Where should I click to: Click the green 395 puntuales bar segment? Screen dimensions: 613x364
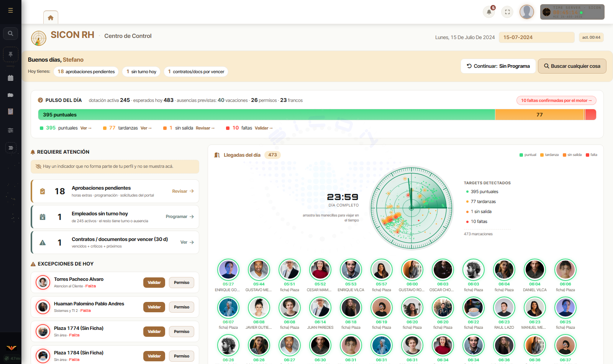[x=267, y=115]
